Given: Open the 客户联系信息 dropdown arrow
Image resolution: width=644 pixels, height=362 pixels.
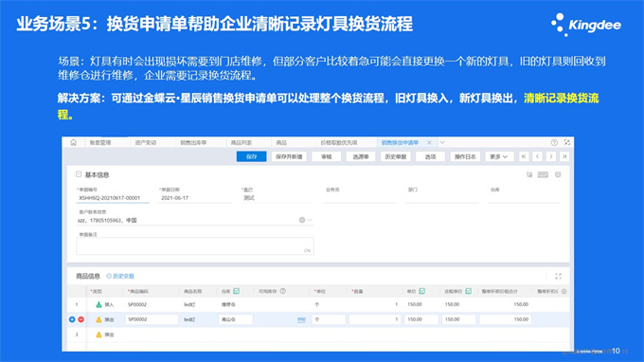Looking at the screenshot, I should click(310, 220).
